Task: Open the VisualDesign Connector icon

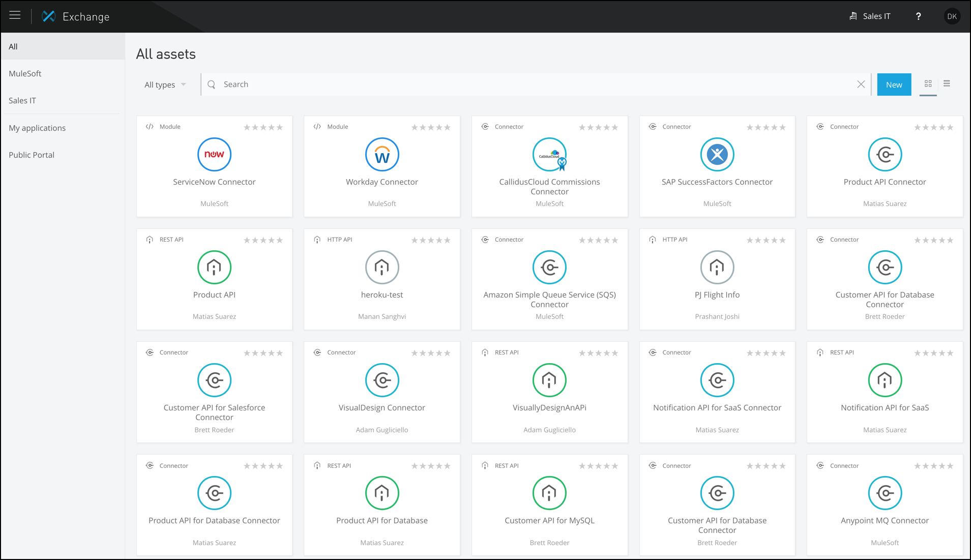Action: pos(382,380)
